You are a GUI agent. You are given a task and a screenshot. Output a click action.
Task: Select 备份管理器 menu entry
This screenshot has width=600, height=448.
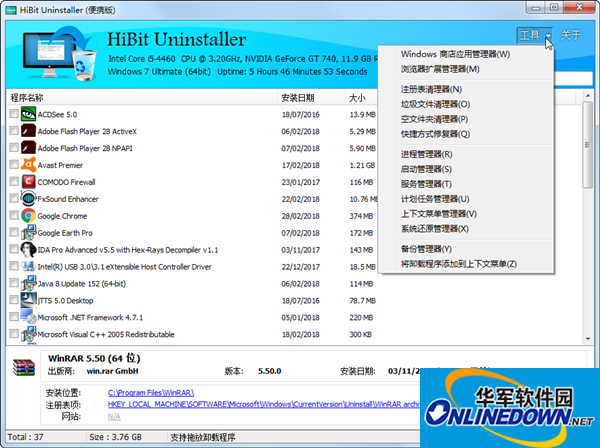click(x=466, y=249)
